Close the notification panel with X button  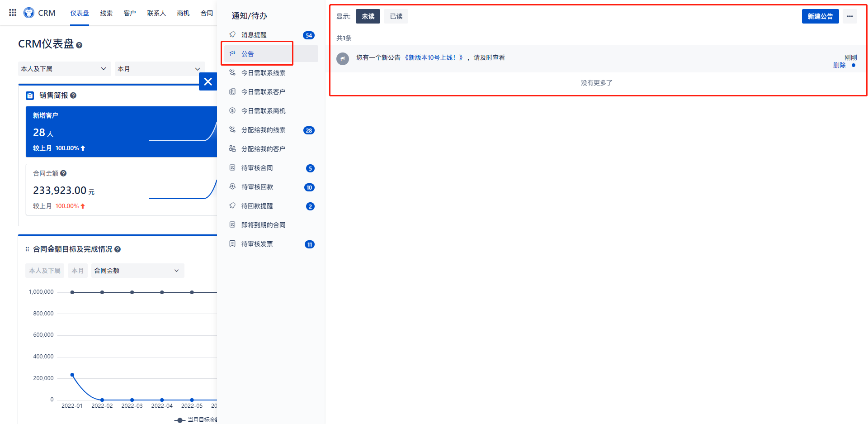tap(208, 81)
